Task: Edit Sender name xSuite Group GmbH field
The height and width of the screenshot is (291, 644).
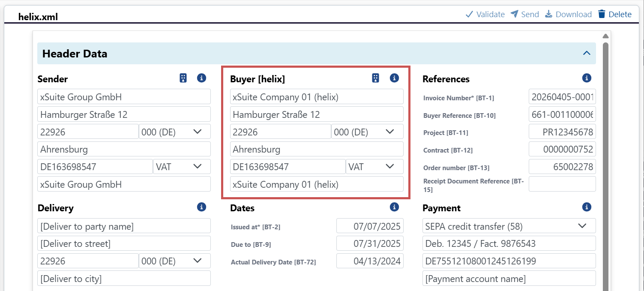Action: click(x=124, y=96)
